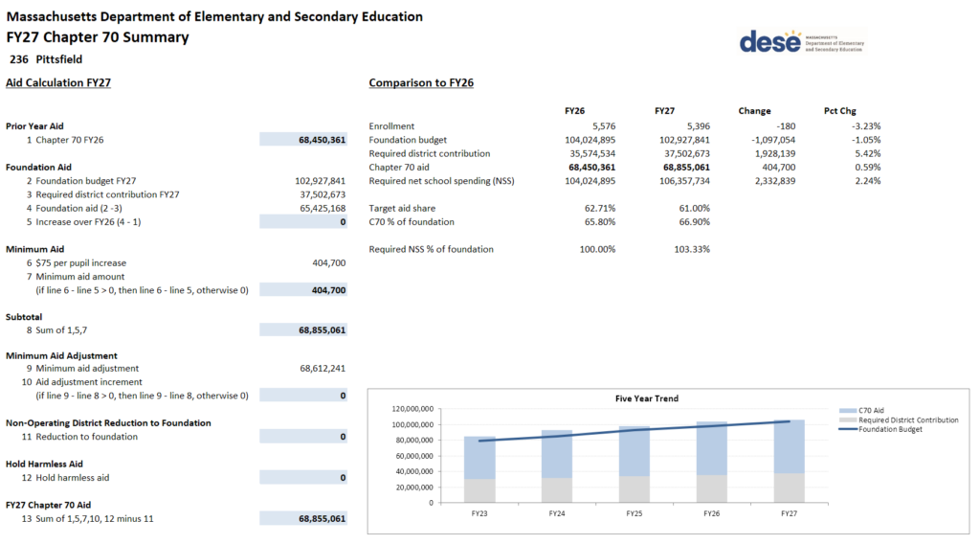Select the FY23 bar in the trend chart
This screenshot has width=980, height=544.
tap(479, 469)
